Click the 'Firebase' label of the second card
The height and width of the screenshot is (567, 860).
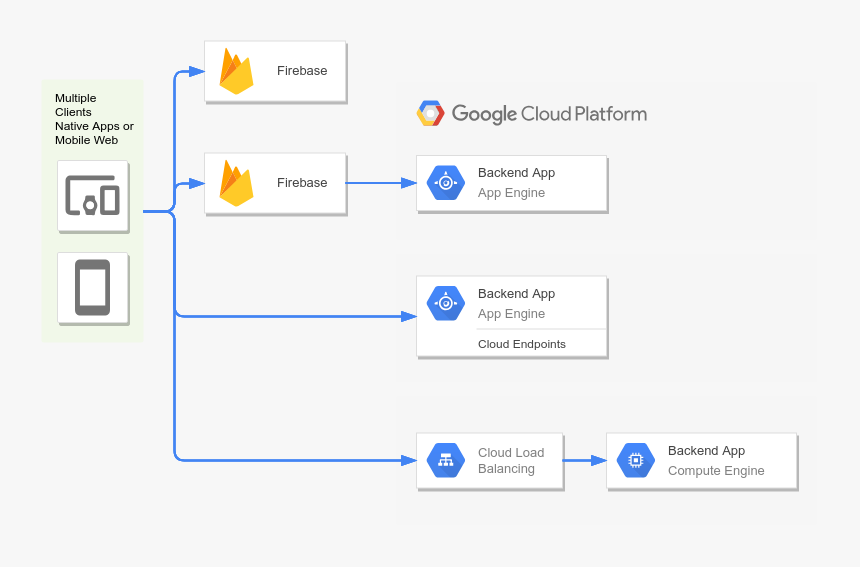pyautogui.click(x=302, y=183)
